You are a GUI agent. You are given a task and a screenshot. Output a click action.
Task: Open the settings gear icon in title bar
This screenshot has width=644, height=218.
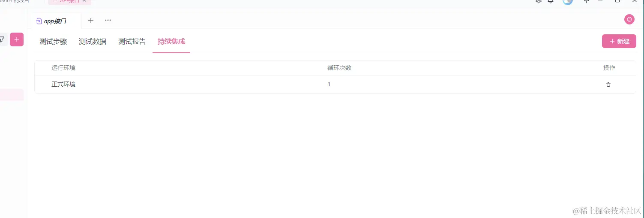(x=539, y=1)
